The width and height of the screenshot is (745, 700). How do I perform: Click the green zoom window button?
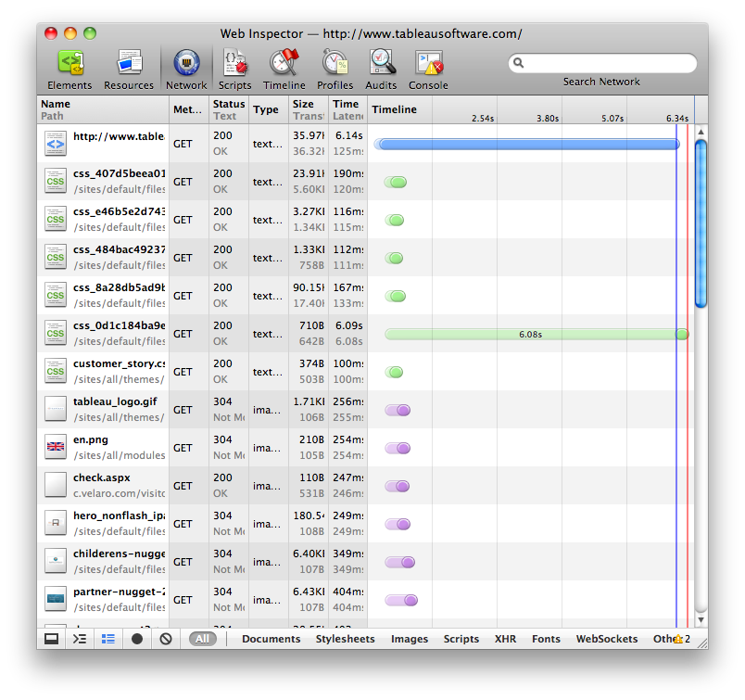tap(90, 33)
